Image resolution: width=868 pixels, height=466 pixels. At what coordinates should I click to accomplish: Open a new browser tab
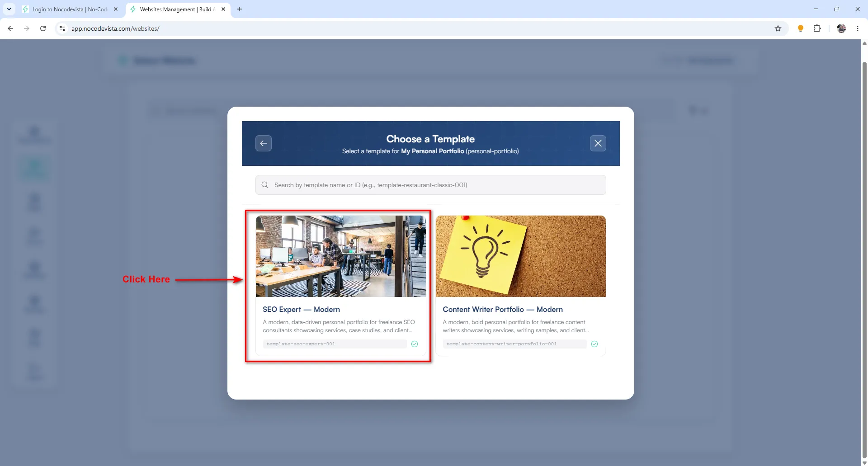point(240,9)
